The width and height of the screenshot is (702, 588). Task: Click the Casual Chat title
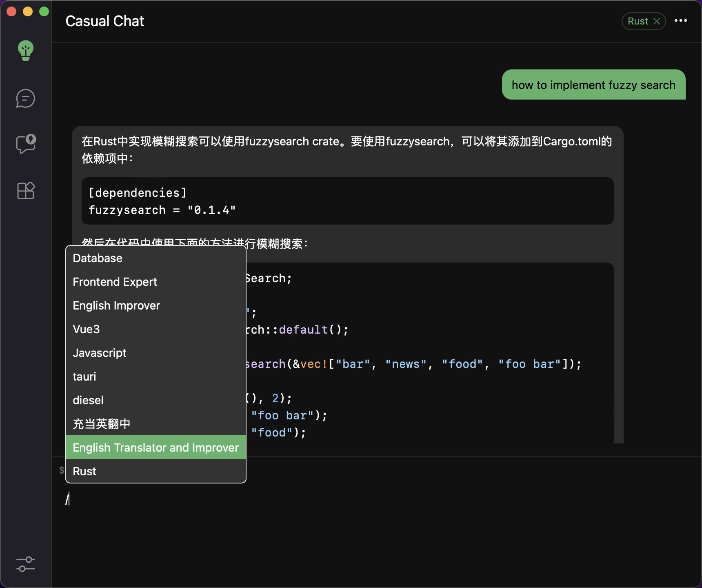pos(105,21)
